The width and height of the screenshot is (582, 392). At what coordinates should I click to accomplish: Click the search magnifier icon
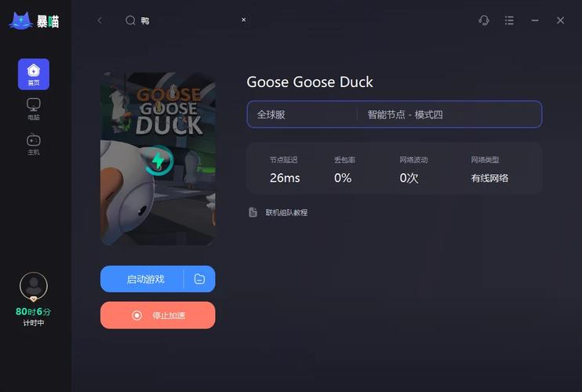click(130, 20)
